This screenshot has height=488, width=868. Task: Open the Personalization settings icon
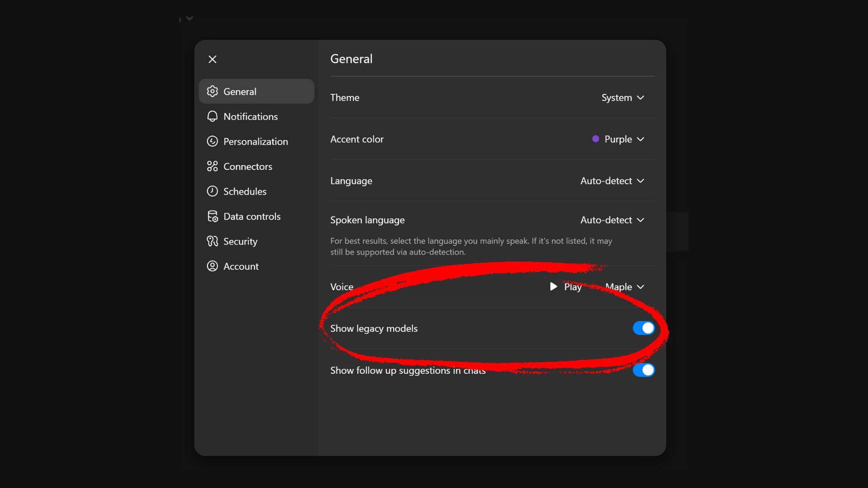click(212, 141)
